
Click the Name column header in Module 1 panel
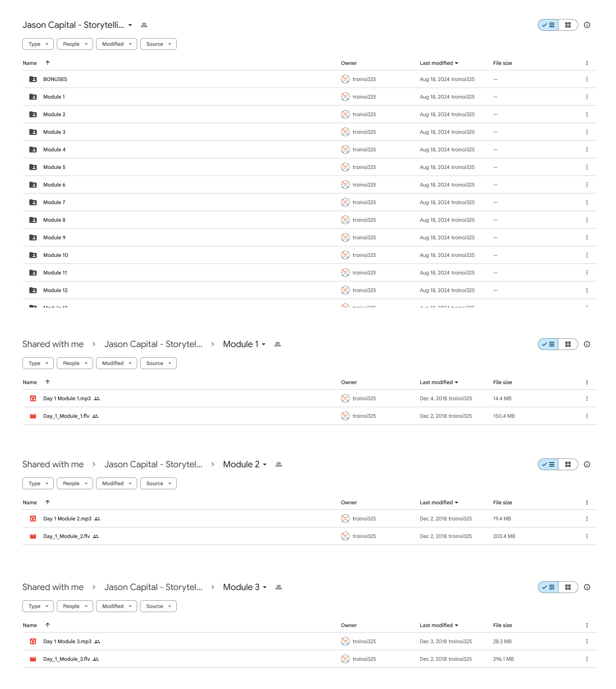click(x=30, y=382)
